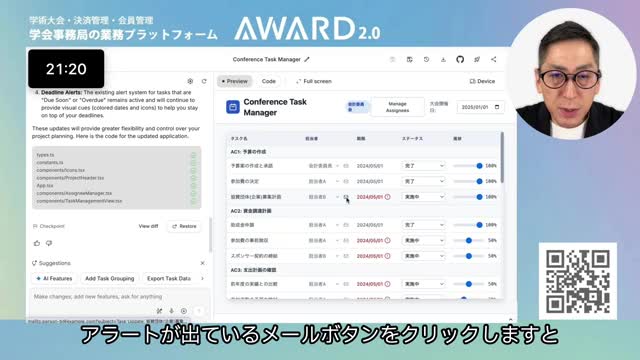
Task: Click the progress slider in 前年度の実績との比較 row
Action: (x=468, y=284)
